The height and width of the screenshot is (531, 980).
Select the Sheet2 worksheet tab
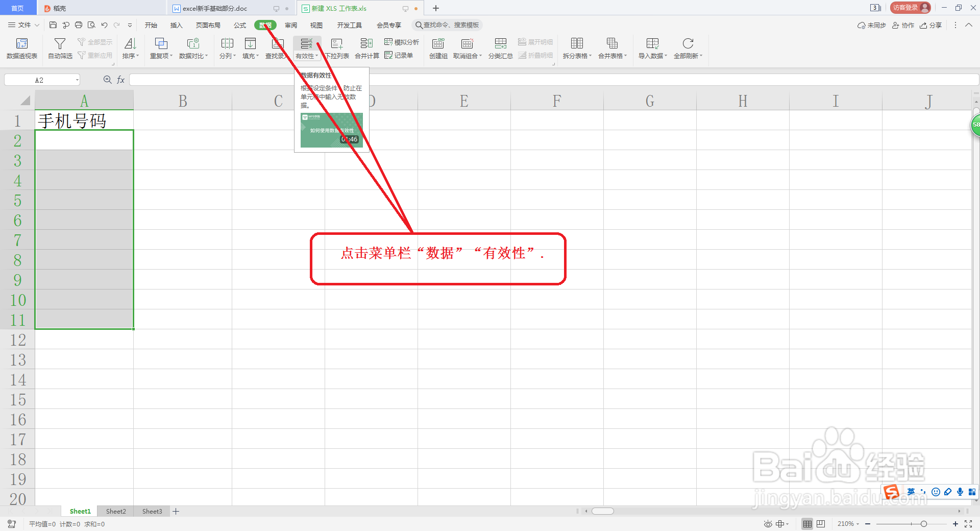point(115,511)
